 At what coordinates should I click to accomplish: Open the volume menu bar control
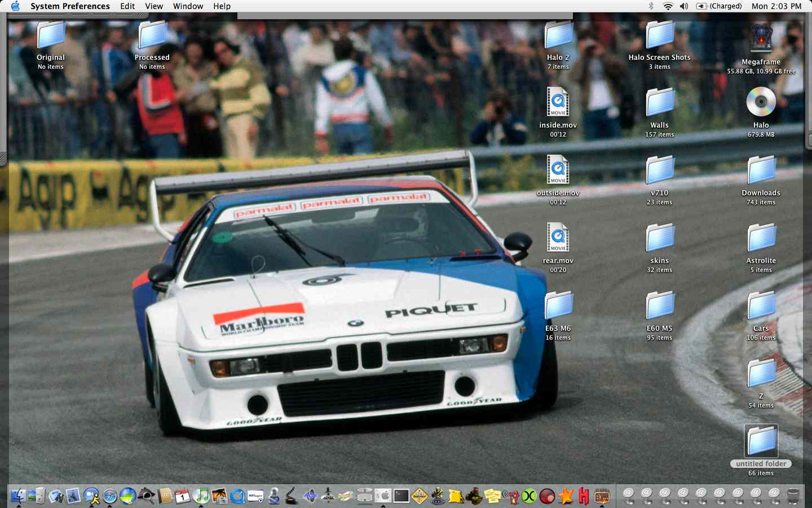click(684, 6)
